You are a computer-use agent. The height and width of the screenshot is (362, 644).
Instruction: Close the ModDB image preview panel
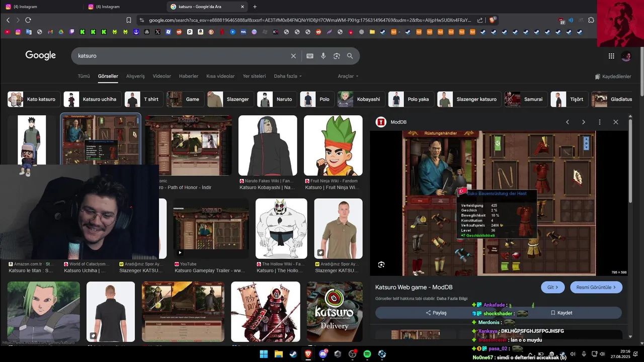pos(616,122)
